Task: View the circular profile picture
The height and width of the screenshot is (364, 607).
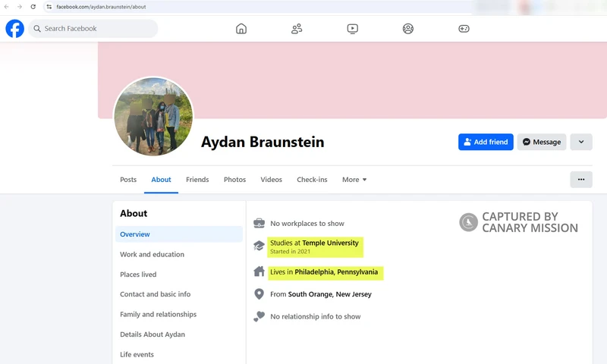Action: pos(153,117)
